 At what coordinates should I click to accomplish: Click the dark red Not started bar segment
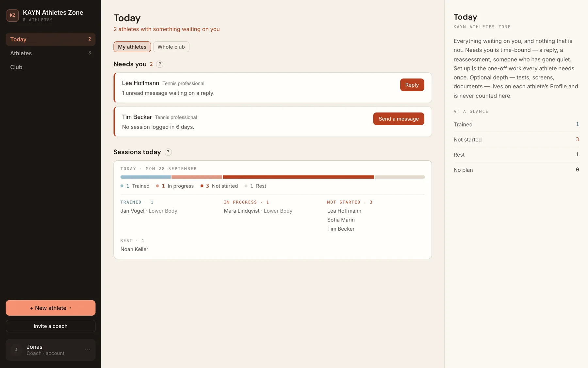pos(298,177)
